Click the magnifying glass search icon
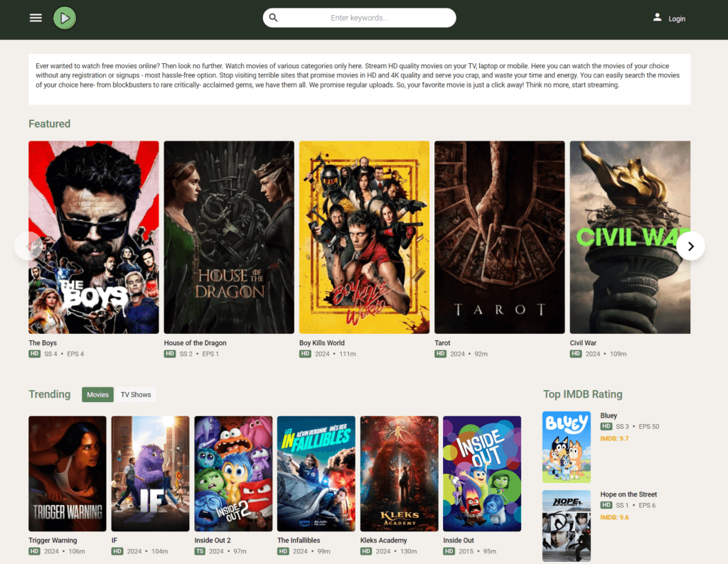The width and height of the screenshot is (728, 564). (274, 18)
